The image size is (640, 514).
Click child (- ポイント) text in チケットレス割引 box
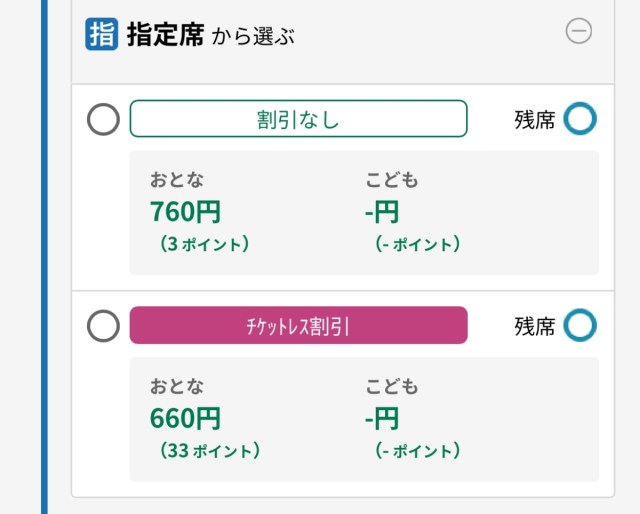(418, 450)
